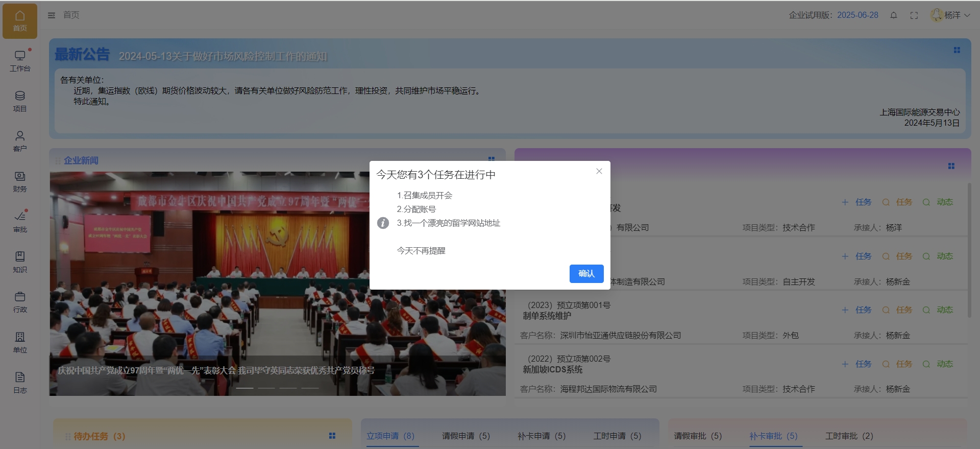Click the info icon in the task reminder dialog
Screen dimensions: 980x449
point(383,223)
